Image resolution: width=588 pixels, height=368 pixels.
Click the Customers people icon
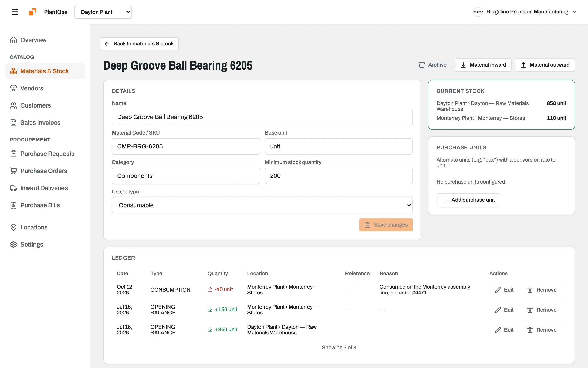(x=13, y=105)
